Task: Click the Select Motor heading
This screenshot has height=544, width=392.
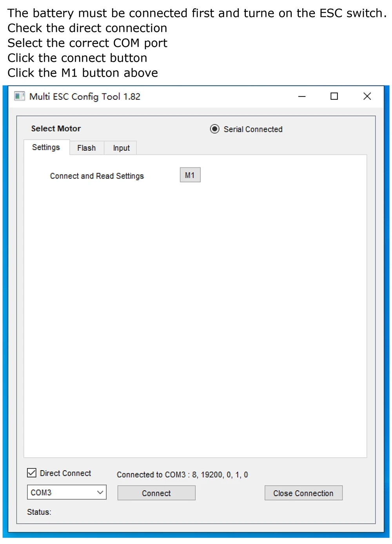Action: (56, 128)
